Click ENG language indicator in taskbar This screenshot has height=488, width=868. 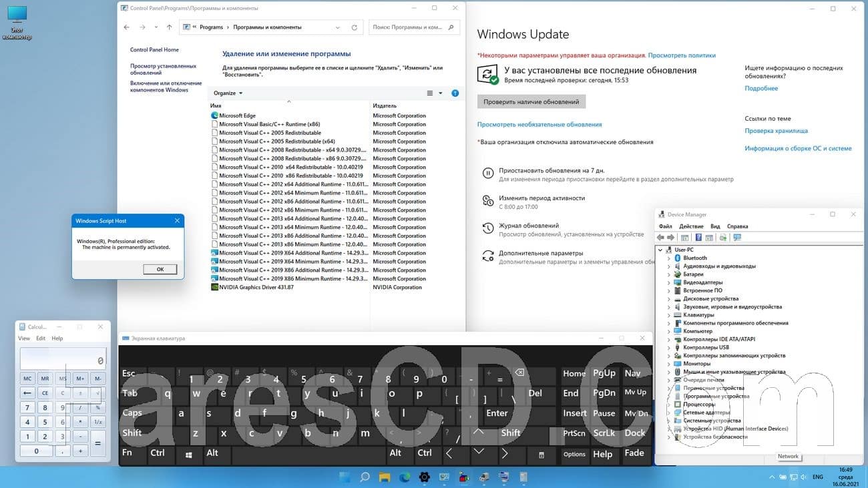(x=817, y=477)
